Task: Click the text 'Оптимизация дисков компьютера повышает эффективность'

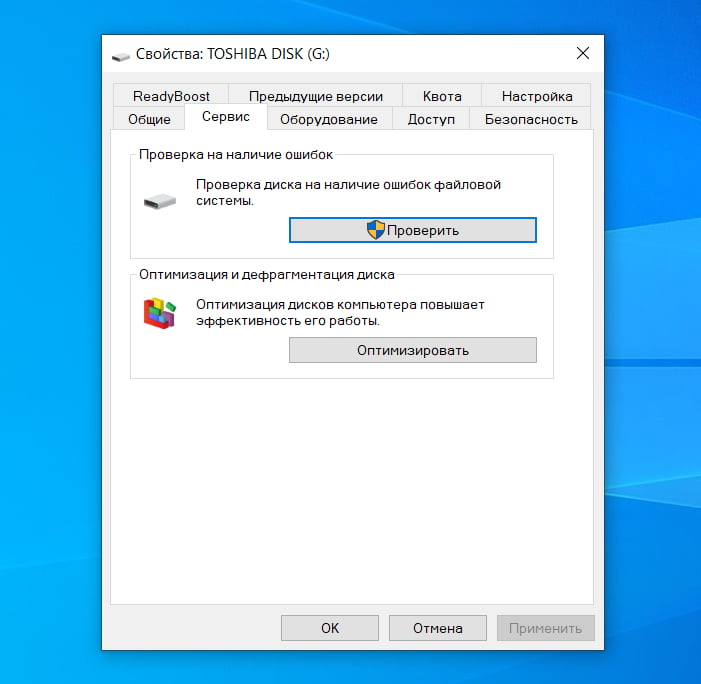Action: pos(340,312)
